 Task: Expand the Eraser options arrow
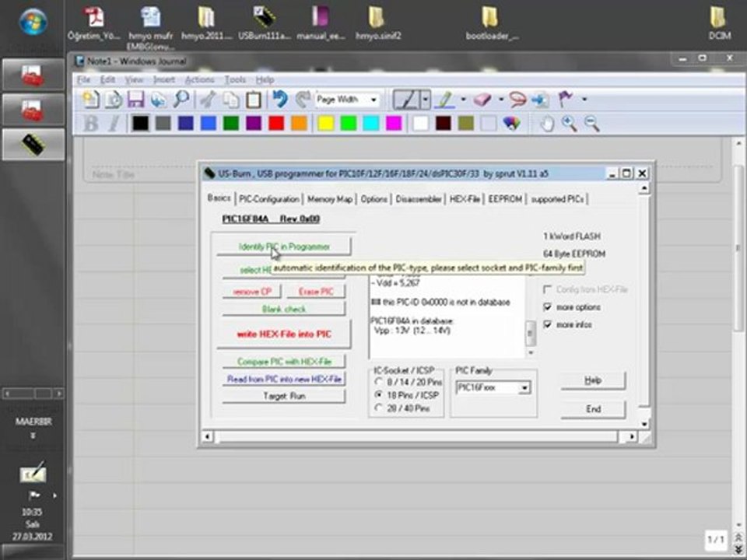tap(500, 100)
